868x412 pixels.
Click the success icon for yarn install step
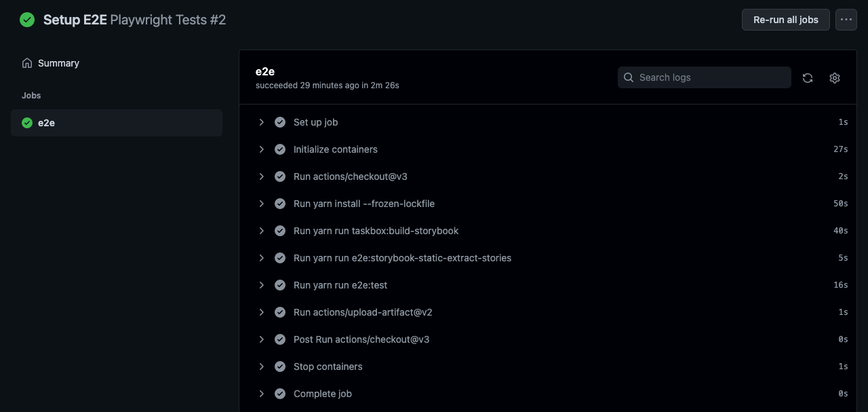pos(279,204)
